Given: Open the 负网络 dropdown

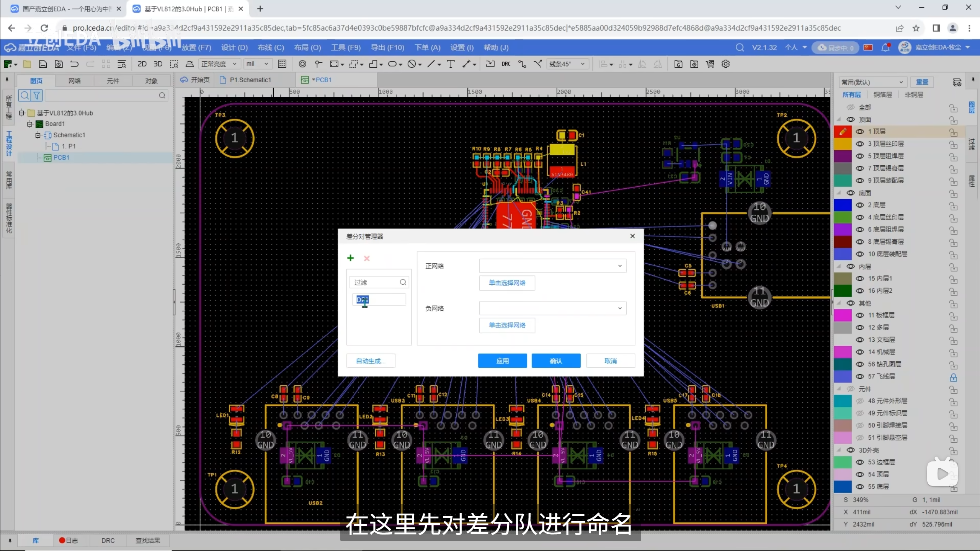Looking at the screenshot, I should pyautogui.click(x=552, y=308).
